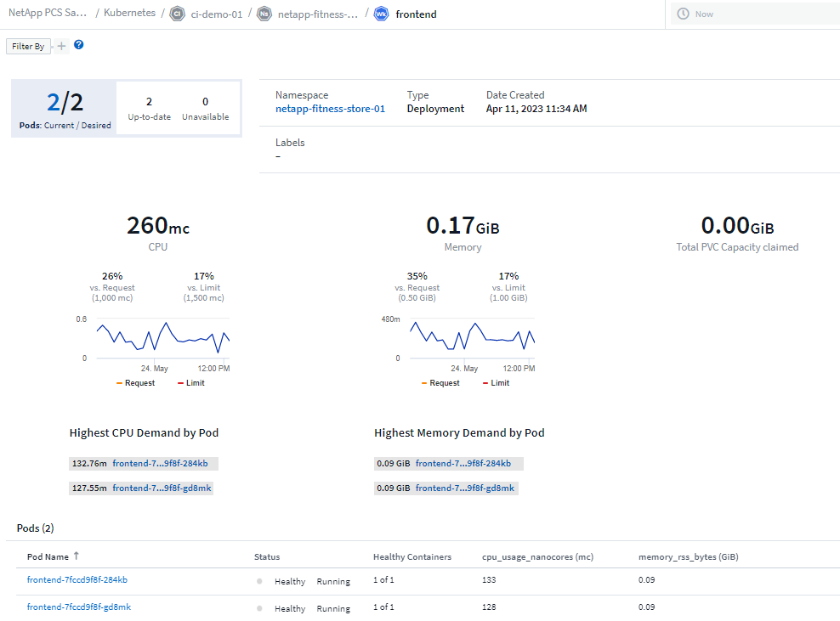Open the Now time range dropdown
840x621 pixels.
coord(754,14)
